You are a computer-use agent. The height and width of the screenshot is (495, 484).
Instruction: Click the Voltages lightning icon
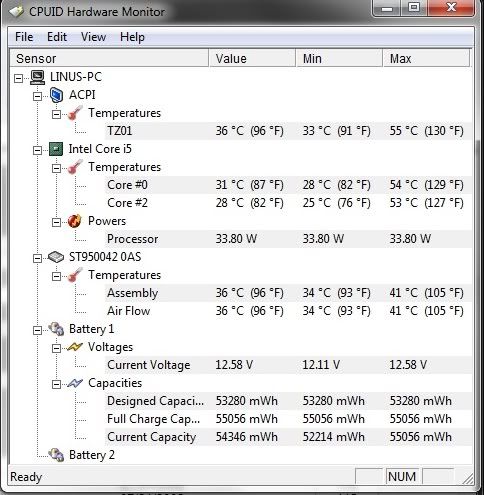75,347
